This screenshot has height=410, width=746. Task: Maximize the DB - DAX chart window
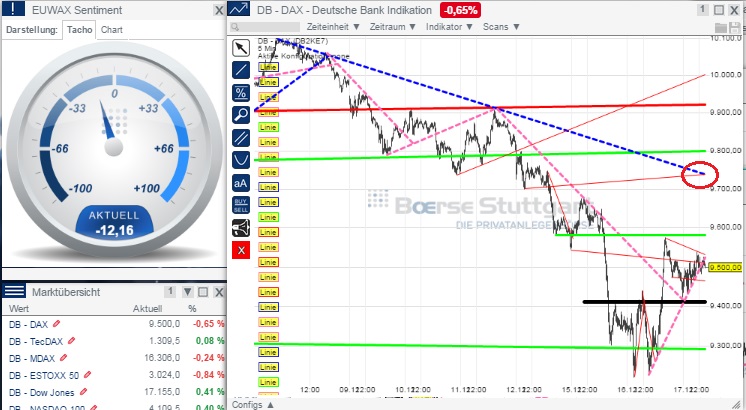[719, 10]
